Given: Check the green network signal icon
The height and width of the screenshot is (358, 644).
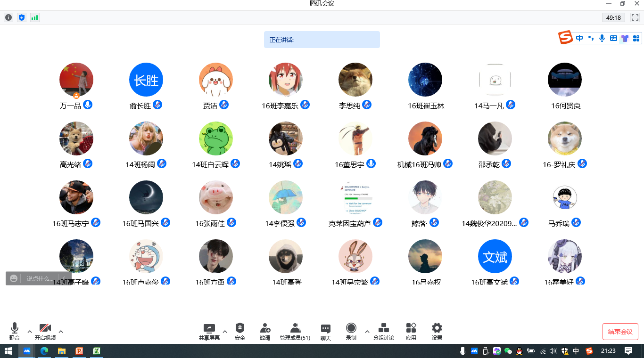Looking at the screenshot, I should click(x=34, y=17).
